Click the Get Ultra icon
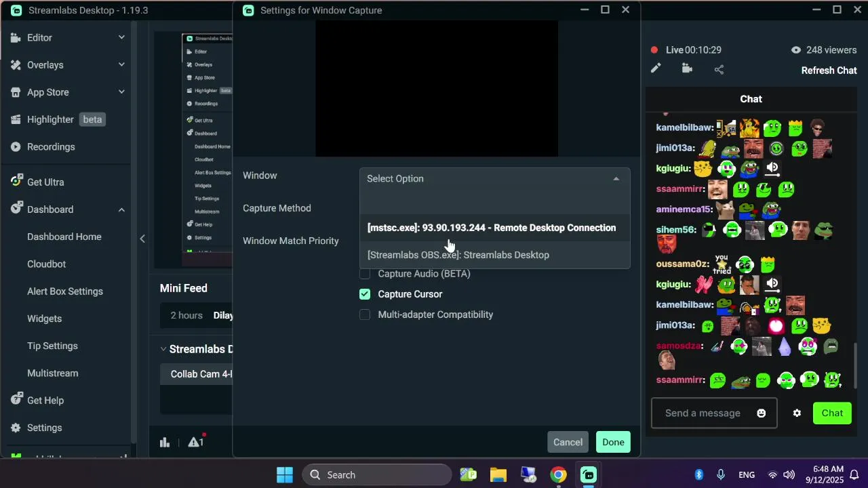This screenshot has height=488, width=868. tap(16, 181)
